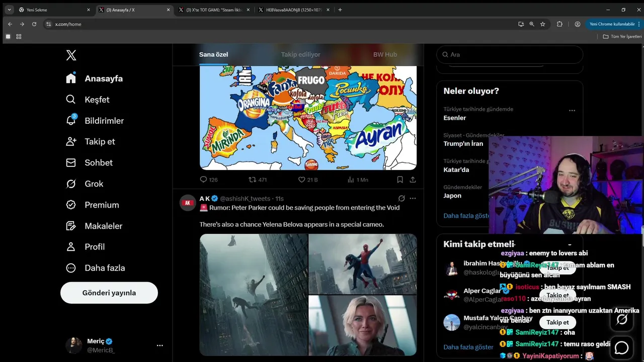Follow Mustafa Yalçın Canbay

tap(557, 322)
